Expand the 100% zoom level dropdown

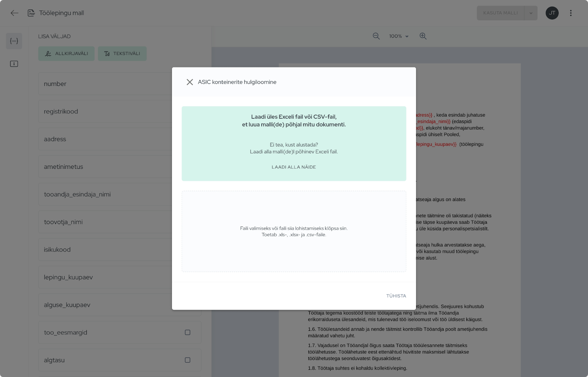[x=399, y=36]
